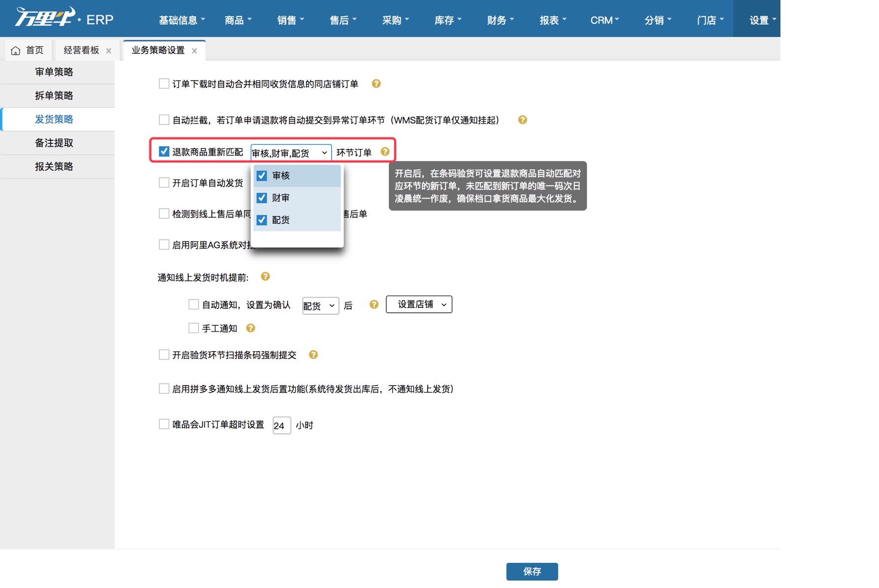Enable 唯品会JIT订单超时设置 checkbox
This screenshot has width=879, height=588.
point(164,424)
